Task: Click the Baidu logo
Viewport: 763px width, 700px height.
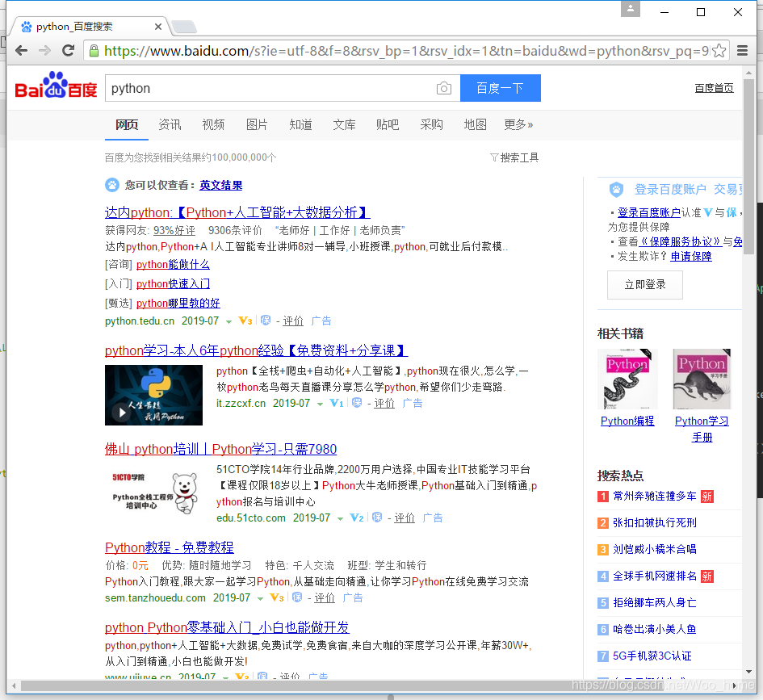Action: click(56, 86)
